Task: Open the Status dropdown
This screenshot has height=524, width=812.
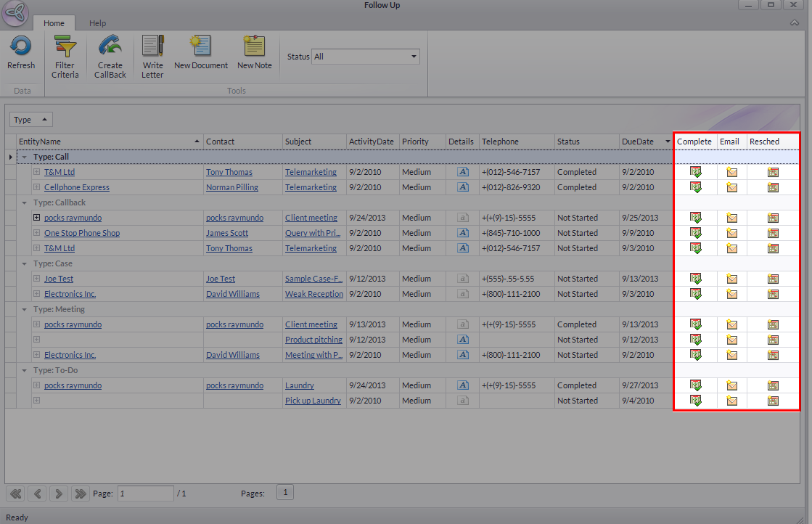Action: tap(414, 57)
